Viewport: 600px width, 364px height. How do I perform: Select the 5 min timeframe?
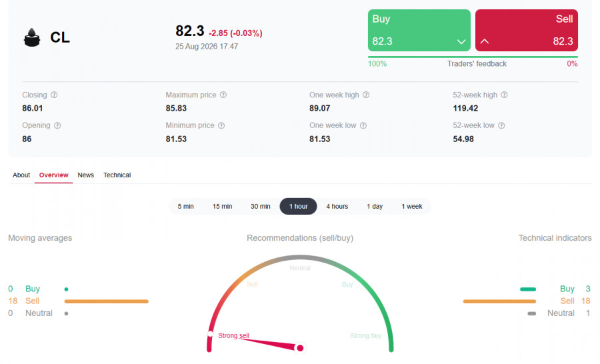(185, 206)
